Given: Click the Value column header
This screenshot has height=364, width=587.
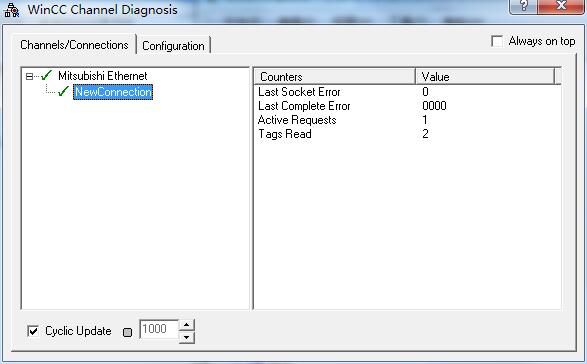Looking at the screenshot, I should click(485, 76).
